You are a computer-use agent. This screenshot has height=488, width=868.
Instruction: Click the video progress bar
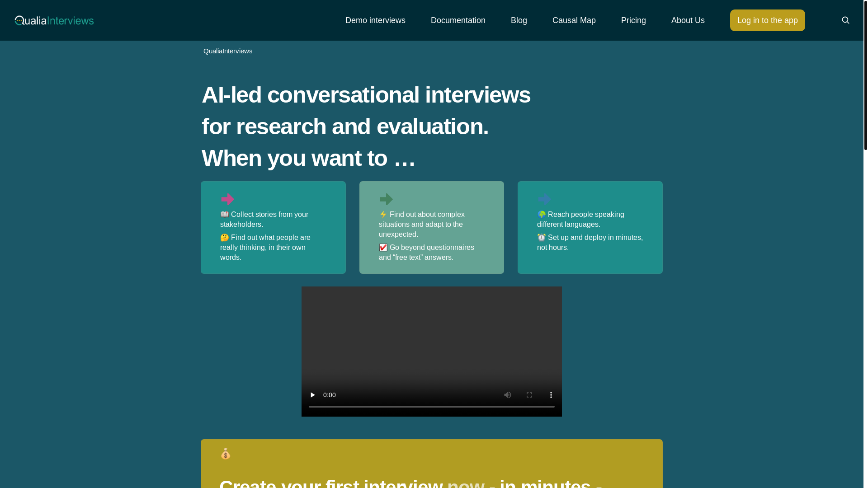point(432,407)
